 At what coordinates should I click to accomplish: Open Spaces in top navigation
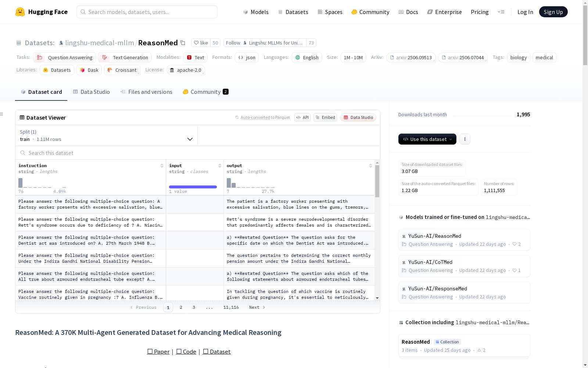point(330,12)
